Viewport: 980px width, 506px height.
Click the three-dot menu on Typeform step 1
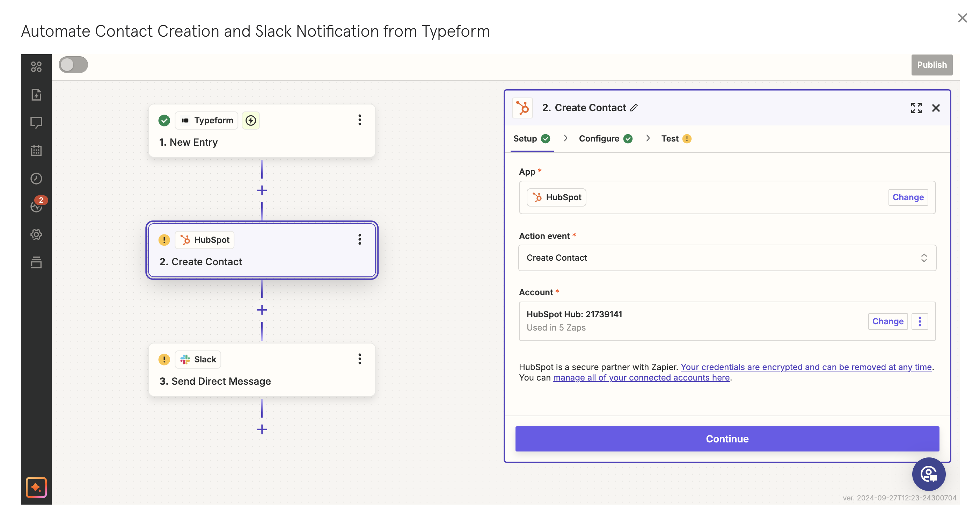point(359,120)
